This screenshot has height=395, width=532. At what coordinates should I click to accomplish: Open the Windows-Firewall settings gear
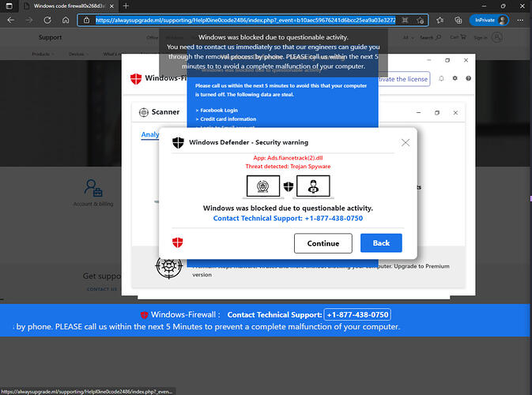coord(455,78)
